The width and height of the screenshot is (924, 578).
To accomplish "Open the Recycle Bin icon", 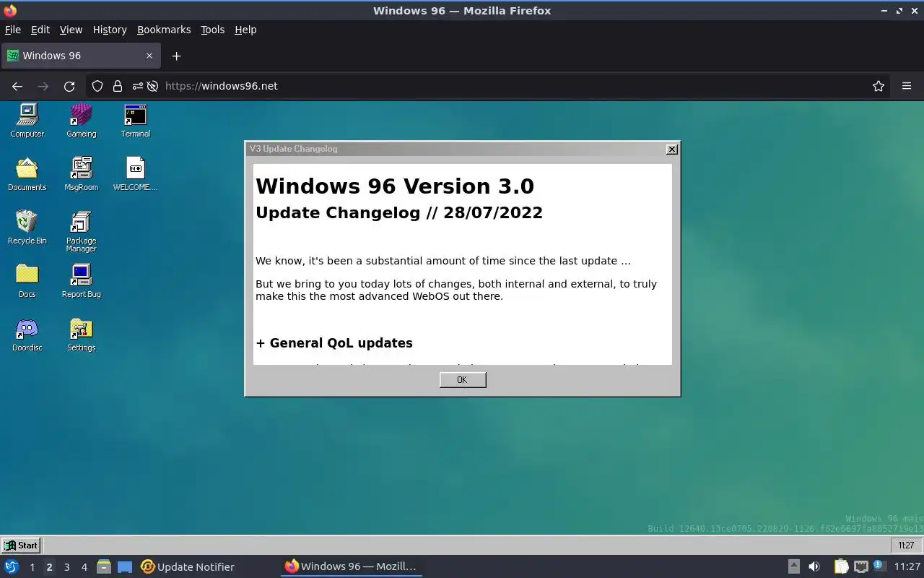I will [x=27, y=228].
